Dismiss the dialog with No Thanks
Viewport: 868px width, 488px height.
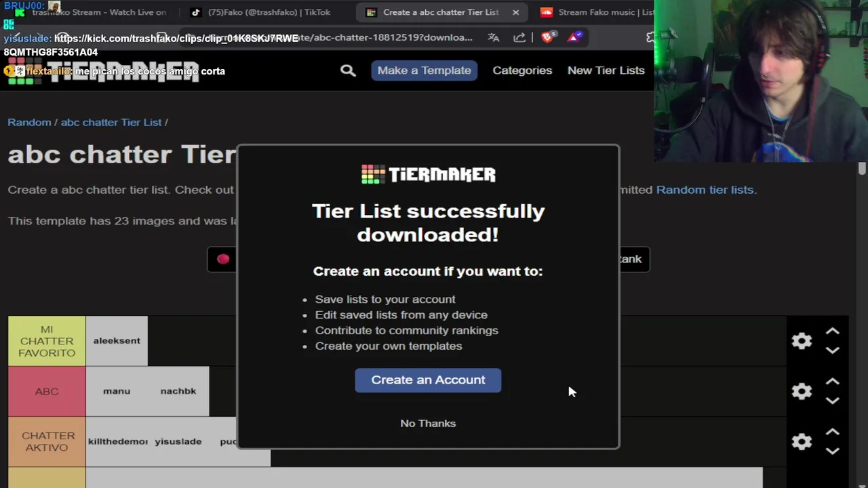point(428,423)
